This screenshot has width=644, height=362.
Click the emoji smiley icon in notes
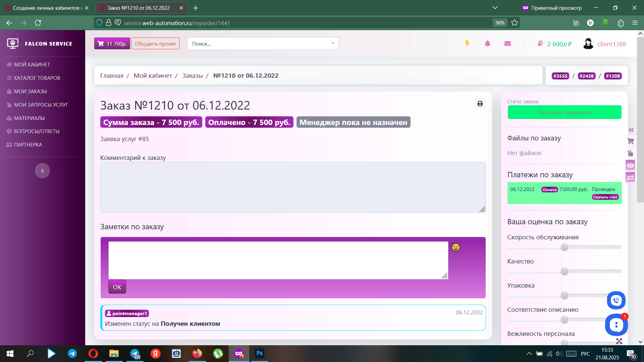[x=455, y=247]
